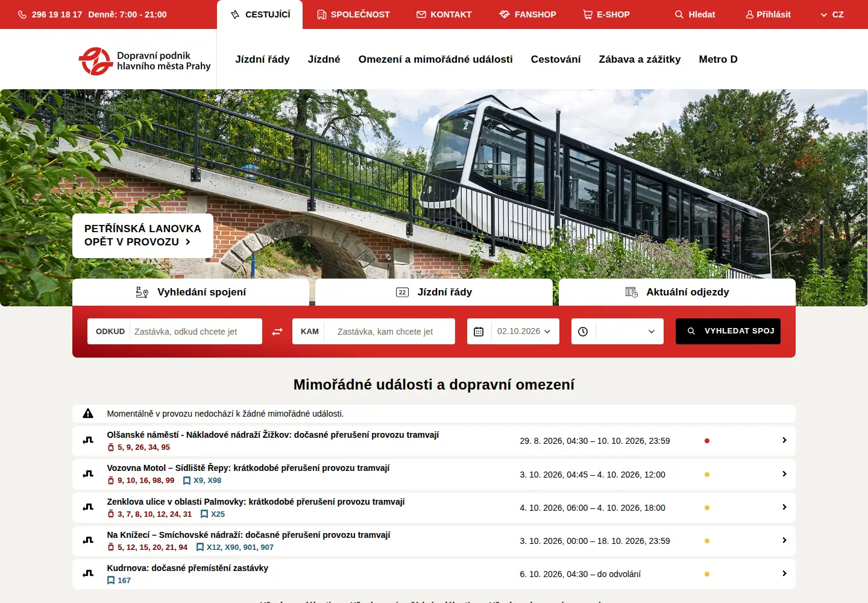Click the clock icon for departure time
Viewport: 868px width, 603px height.
click(x=583, y=332)
